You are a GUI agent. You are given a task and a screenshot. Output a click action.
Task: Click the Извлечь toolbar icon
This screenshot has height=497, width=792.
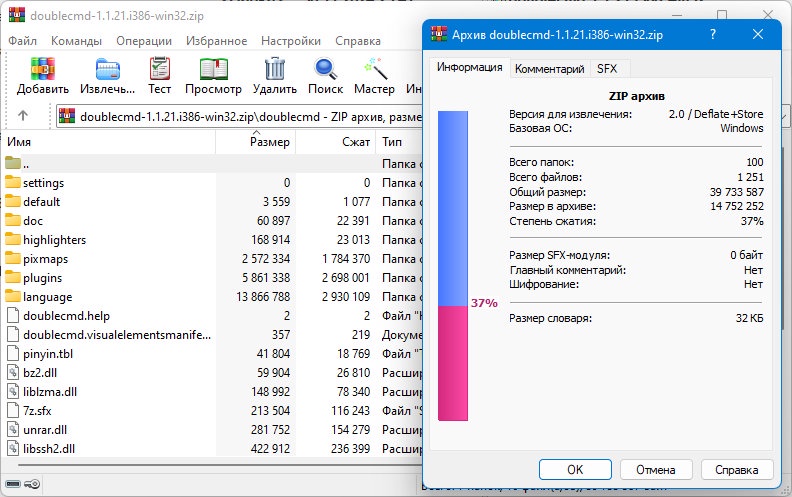click(108, 69)
